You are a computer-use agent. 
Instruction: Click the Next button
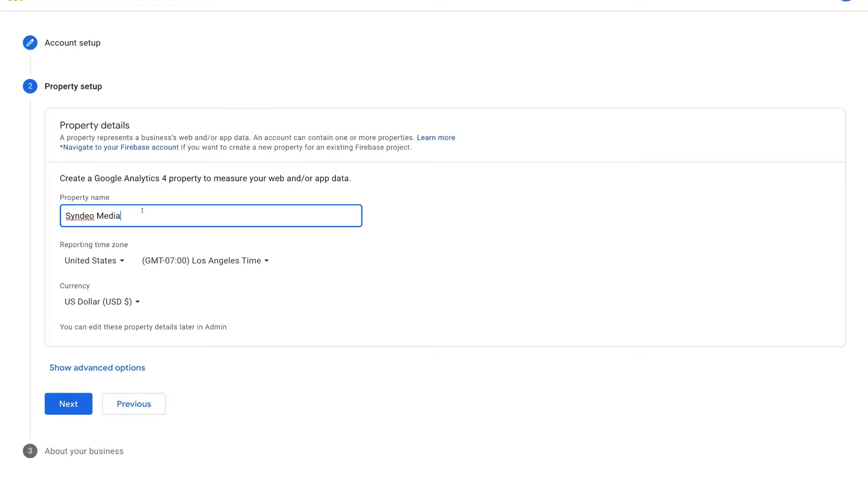pyautogui.click(x=68, y=404)
